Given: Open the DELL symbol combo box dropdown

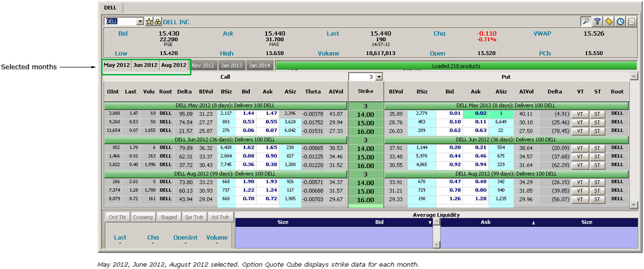Looking at the screenshot, I should [x=140, y=21].
